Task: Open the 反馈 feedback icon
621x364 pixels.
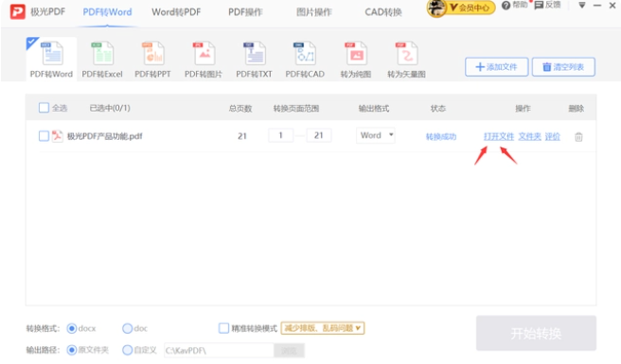Action: click(539, 6)
